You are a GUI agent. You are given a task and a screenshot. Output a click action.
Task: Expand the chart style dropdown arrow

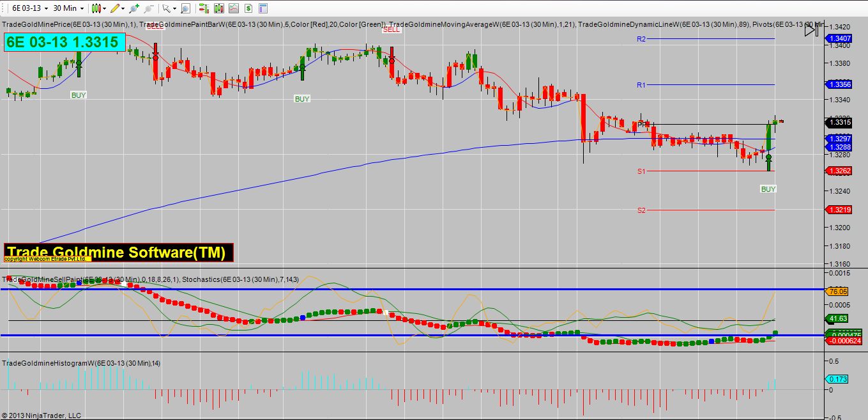pyautogui.click(x=105, y=8)
